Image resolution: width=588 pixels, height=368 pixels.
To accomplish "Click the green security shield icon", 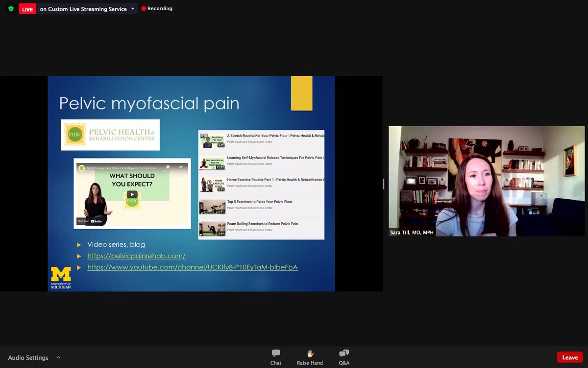I will click(10, 8).
